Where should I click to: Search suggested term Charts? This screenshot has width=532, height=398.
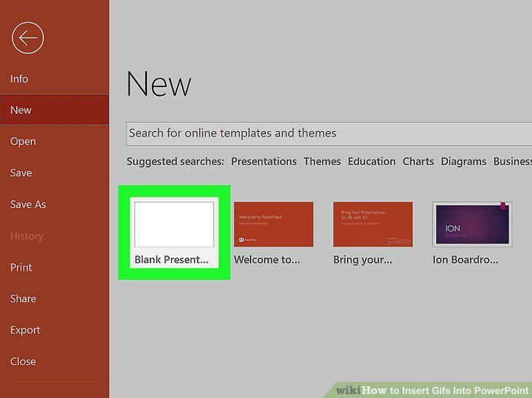[x=418, y=161]
